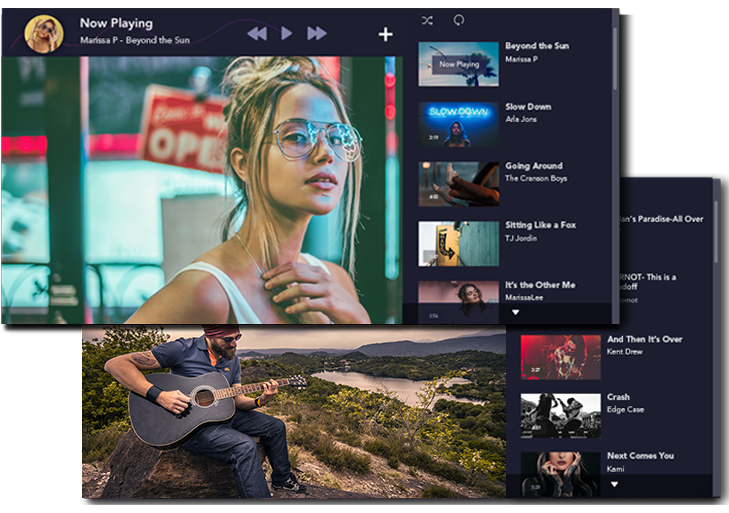Image resolution: width=729 pixels, height=513 pixels.
Task: Open the Crash thumbnail in back window
Action: [x=560, y=416]
